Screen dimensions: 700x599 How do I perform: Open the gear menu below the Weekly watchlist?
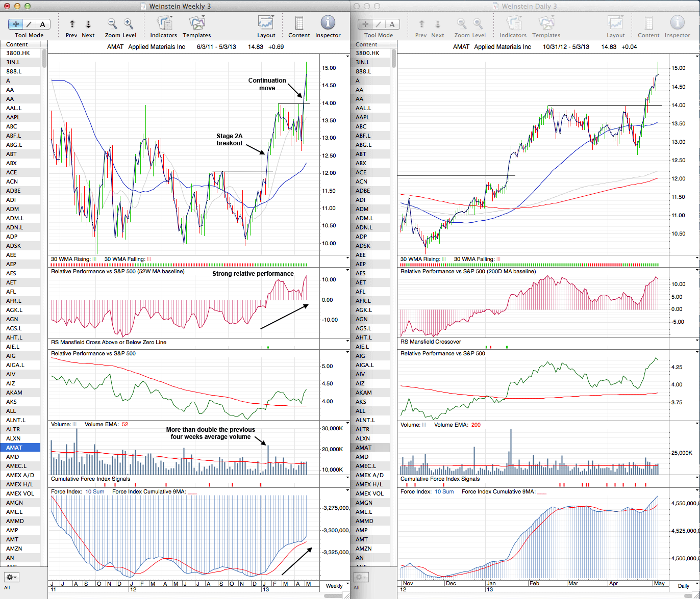(11, 578)
